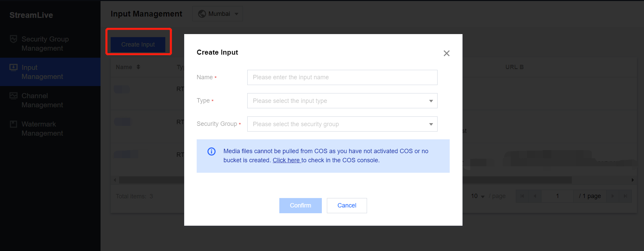Image resolution: width=644 pixels, height=251 pixels.
Task: Click the globe icon beside Mumbai
Action: (202, 14)
